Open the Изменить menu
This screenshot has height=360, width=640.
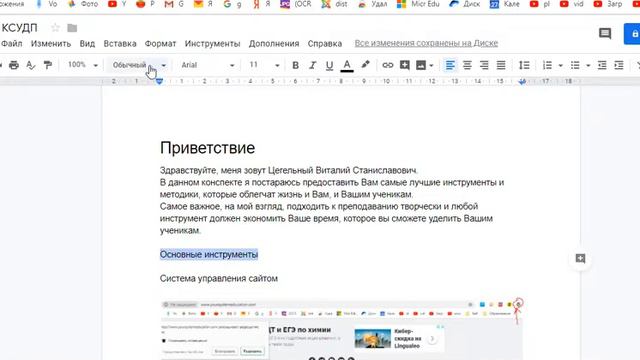point(51,43)
